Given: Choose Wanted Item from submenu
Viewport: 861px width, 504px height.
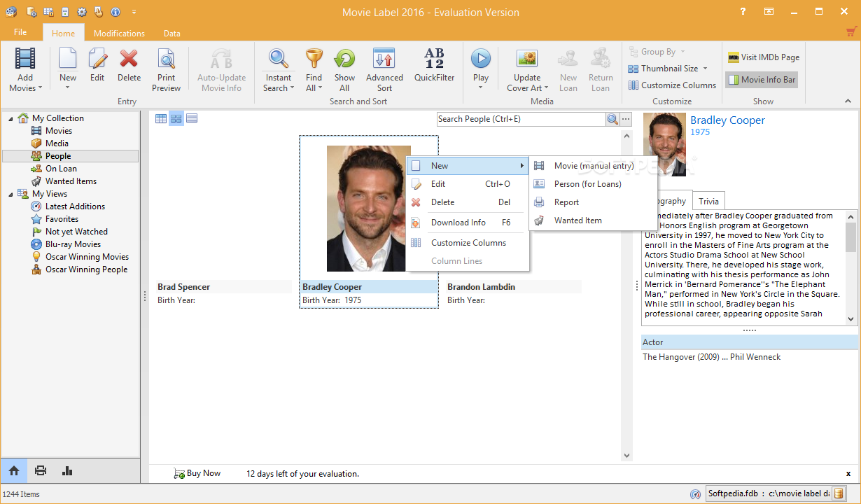Looking at the screenshot, I should coord(593,220).
